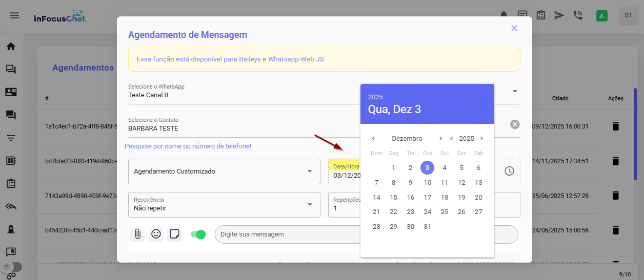The image size is (644, 280).
Task: Expand the Selecione o WhatsApp dropdown
Action: click(x=515, y=91)
